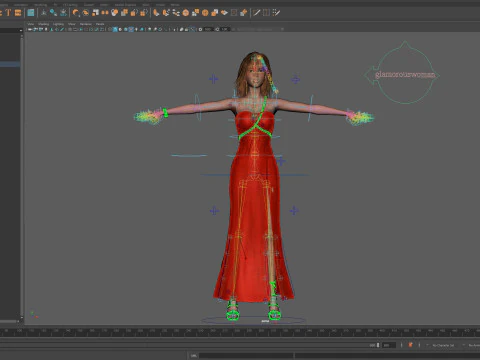The width and height of the screenshot is (480, 360).
Task: Click the highlighted row in the left panel
Action: (x=10, y=64)
